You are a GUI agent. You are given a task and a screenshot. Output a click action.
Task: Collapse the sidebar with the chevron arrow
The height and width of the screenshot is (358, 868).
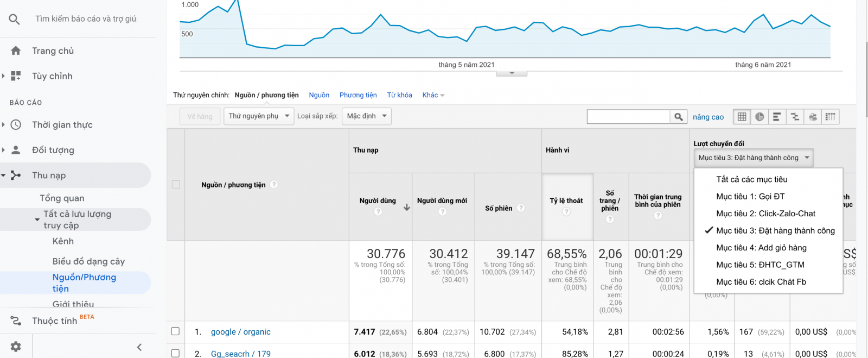point(139,347)
